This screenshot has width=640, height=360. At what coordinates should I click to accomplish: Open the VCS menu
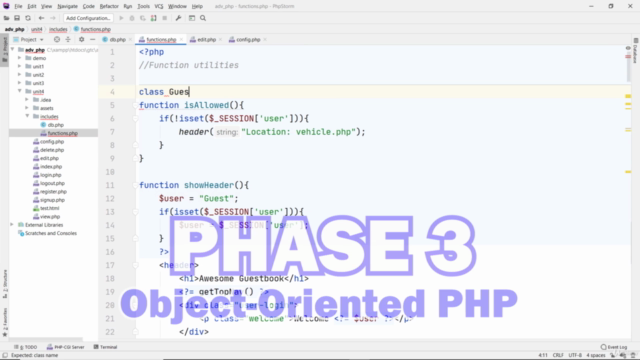pos(159,6)
